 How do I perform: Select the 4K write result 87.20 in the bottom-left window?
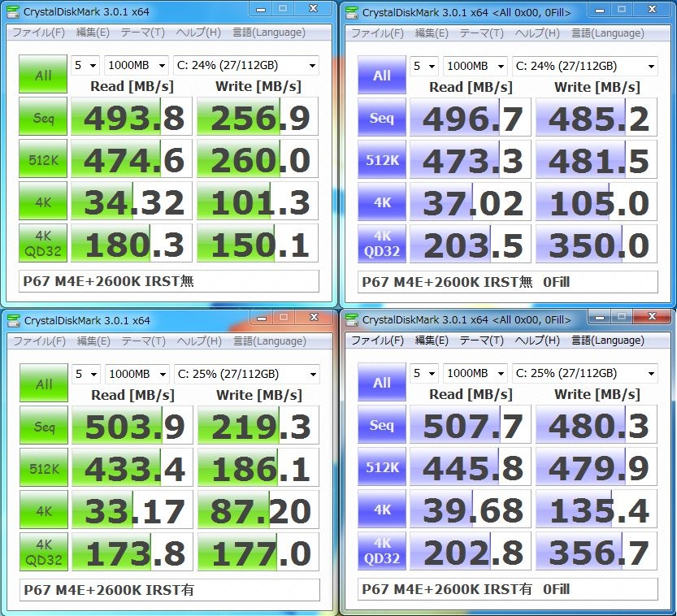258,510
